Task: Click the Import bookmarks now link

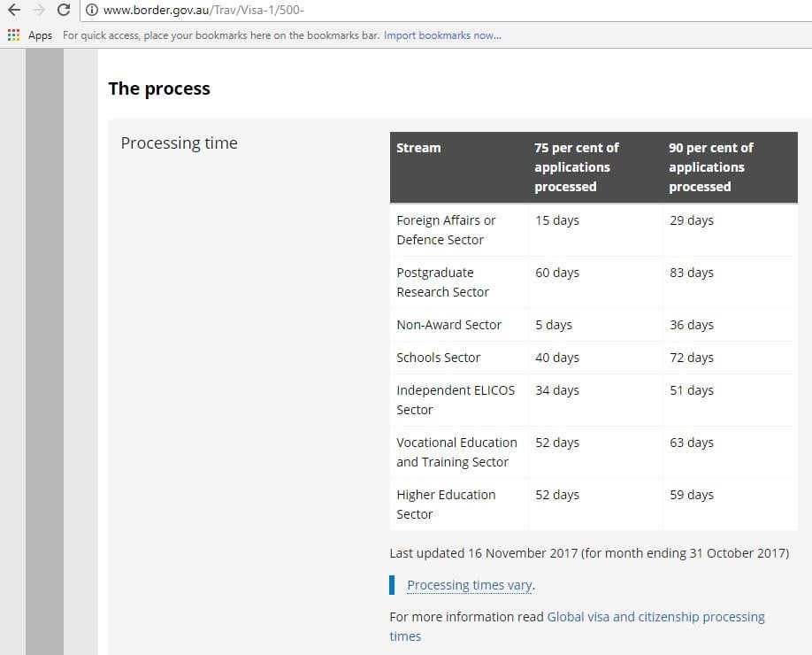Action: (442, 35)
